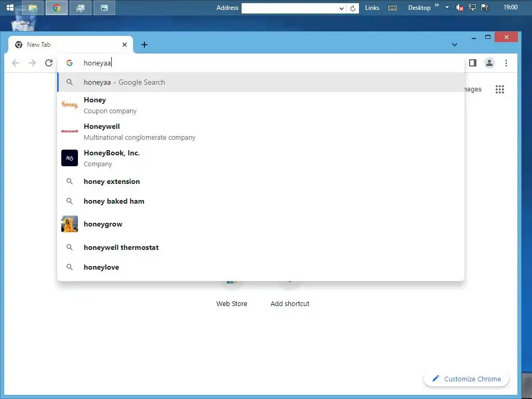532x399 pixels.
Task: Open the third taskbar application icon
Action: click(81, 8)
